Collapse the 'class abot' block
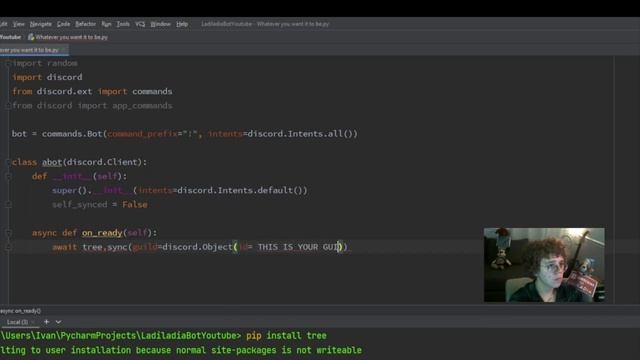640x360 pixels. coord(8,162)
